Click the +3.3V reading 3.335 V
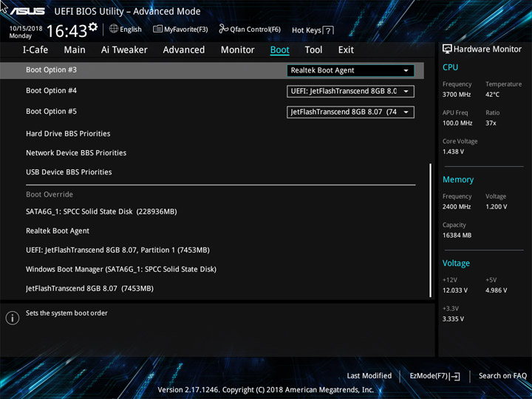 453,319
